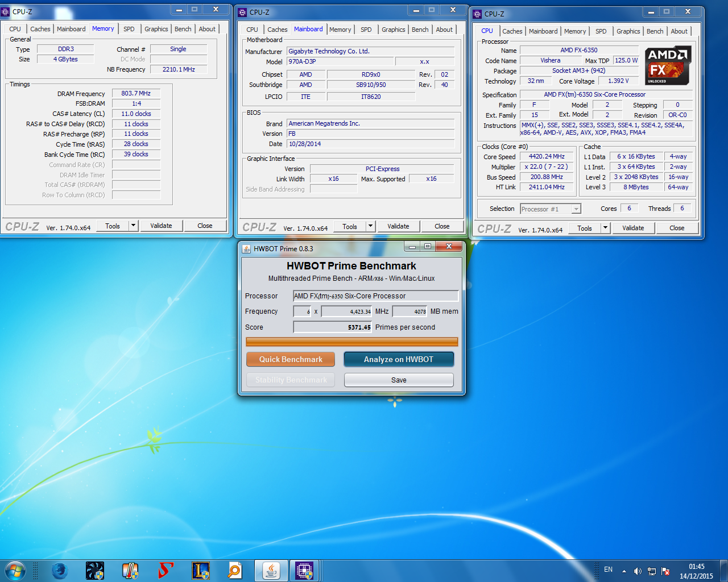The image size is (728, 582).
Task: Open the thermometer temperature app on taskbar
Action: click(x=130, y=570)
